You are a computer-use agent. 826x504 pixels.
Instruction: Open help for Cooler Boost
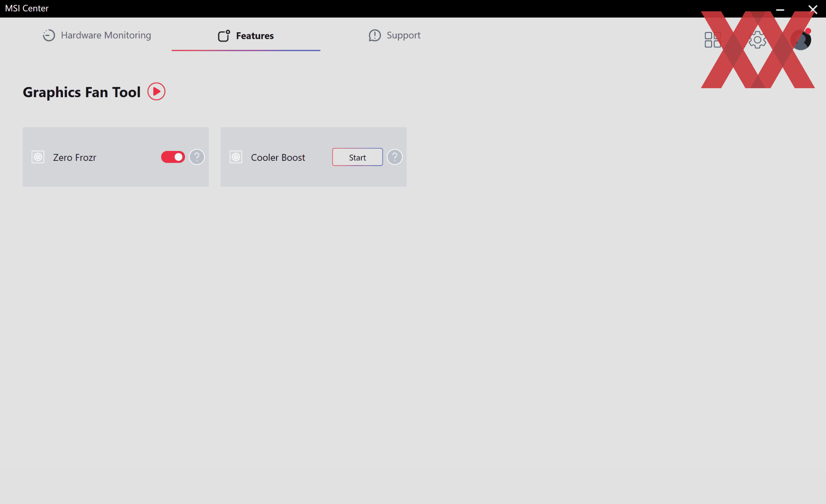395,157
